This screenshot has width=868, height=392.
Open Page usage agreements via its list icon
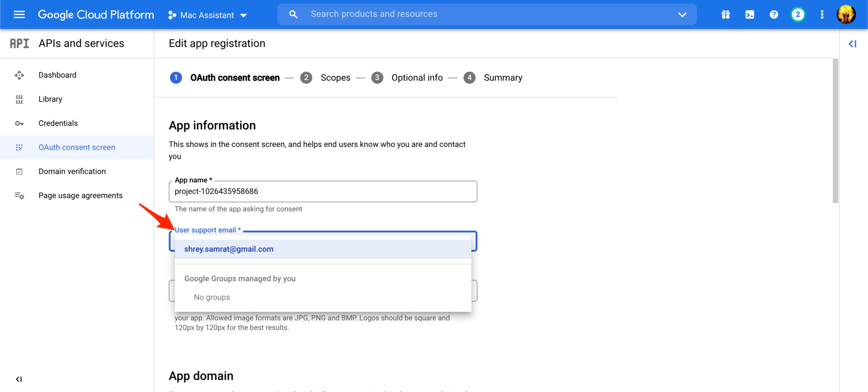(19, 196)
